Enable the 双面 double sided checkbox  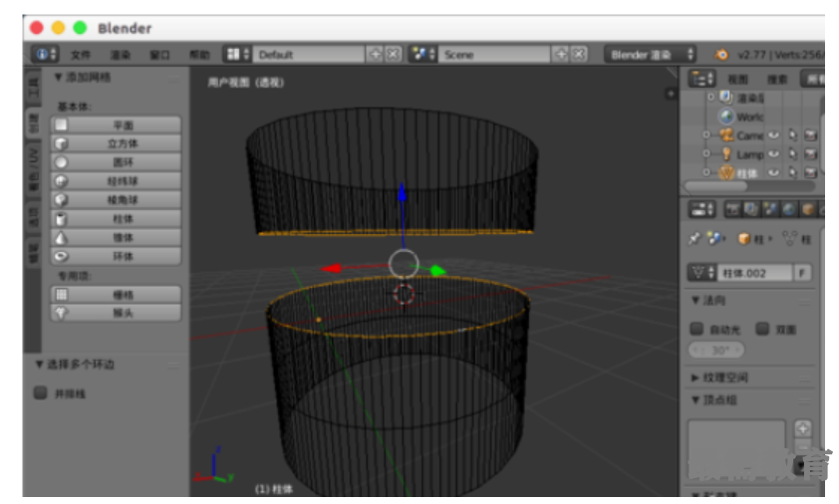(x=762, y=329)
